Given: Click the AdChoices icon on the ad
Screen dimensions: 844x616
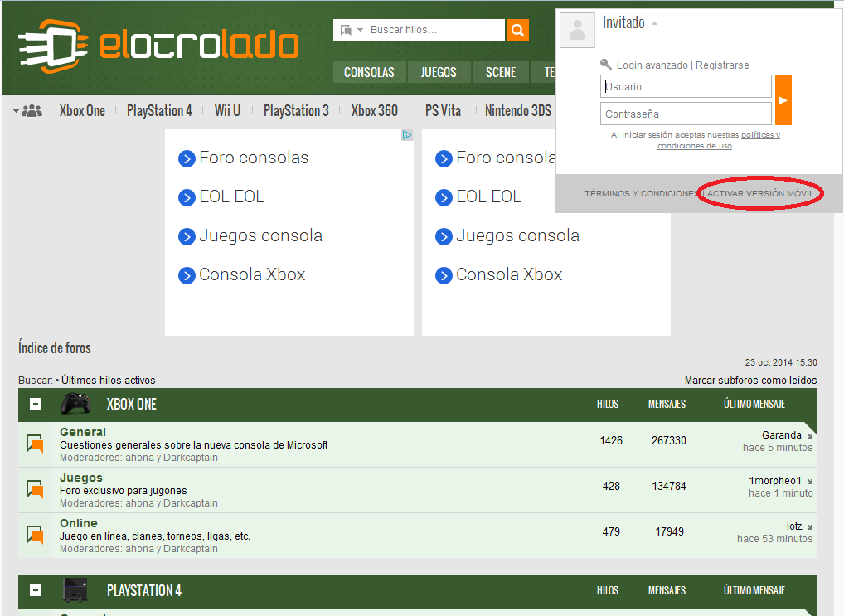Looking at the screenshot, I should [x=407, y=134].
